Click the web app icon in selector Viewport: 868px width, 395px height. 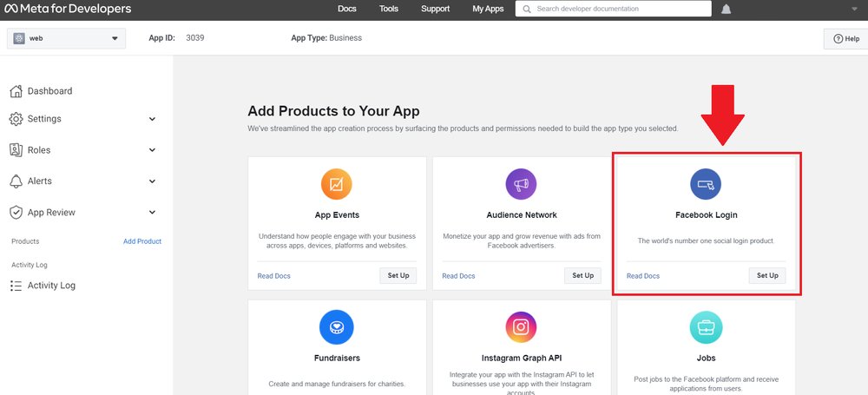coord(19,38)
